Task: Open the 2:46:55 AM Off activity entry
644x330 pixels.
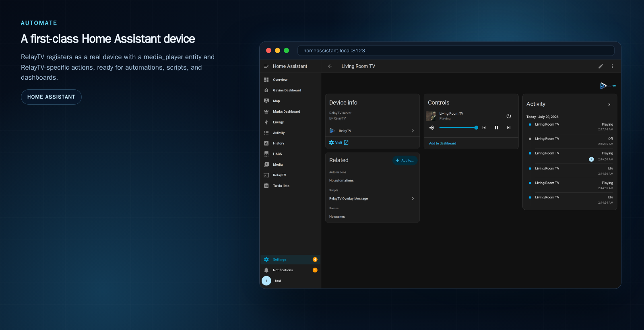Action: (570, 141)
